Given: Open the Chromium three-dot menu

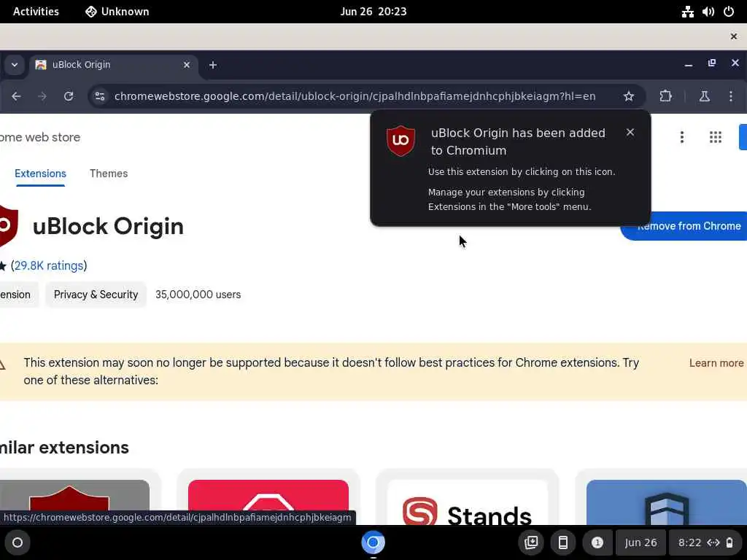Looking at the screenshot, I should click(731, 96).
